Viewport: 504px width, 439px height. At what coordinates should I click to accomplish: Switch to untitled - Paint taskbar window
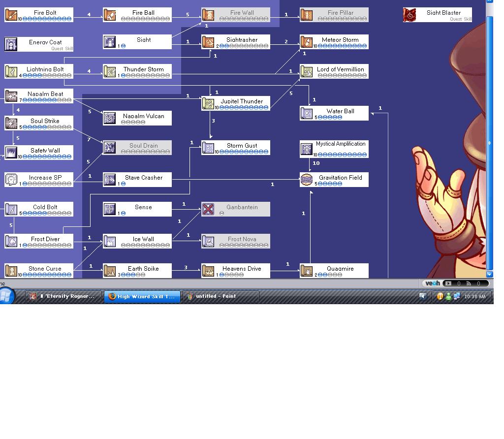pos(221,296)
